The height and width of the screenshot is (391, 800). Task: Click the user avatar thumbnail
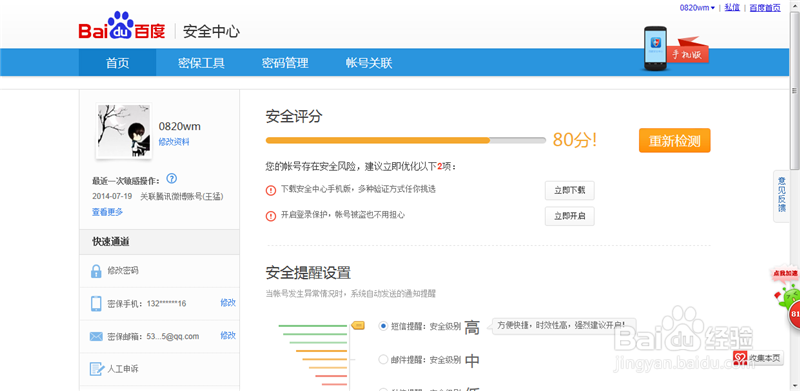pyautogui.click(x=124, y=131)
